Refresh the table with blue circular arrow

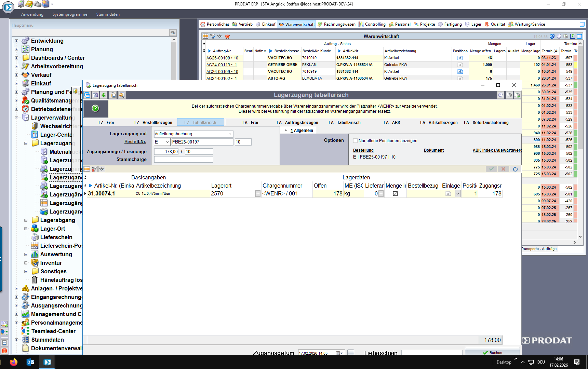515,169
